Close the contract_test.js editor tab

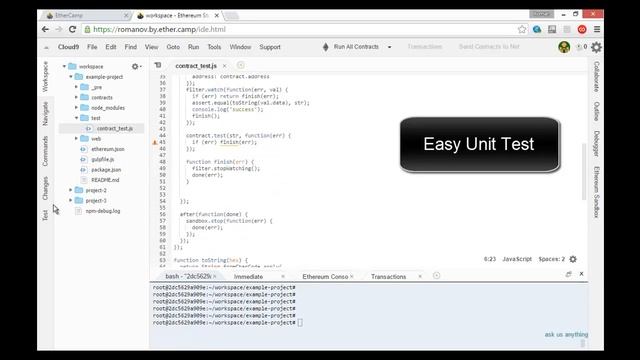(224, 66)
